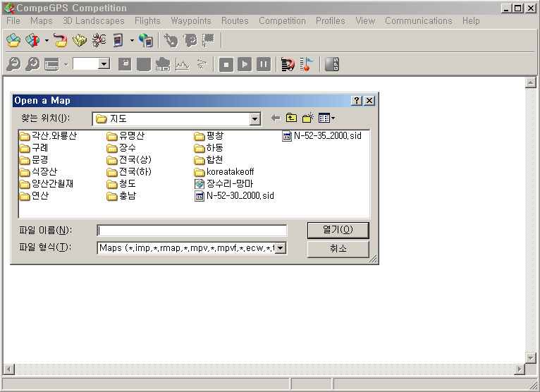The height and width of the screenshot is (392, 540).
Task: Open the 3D Landscapes menu
Action: (94, 20)
